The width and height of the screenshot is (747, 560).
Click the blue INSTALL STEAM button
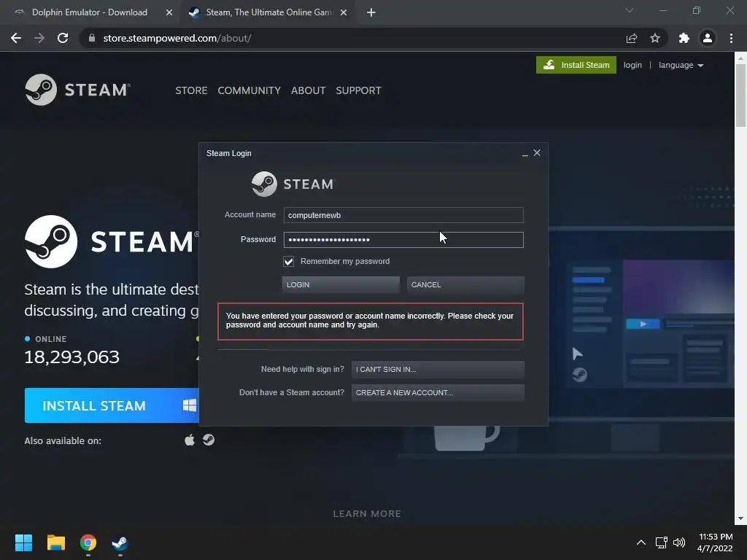[112, 405]
